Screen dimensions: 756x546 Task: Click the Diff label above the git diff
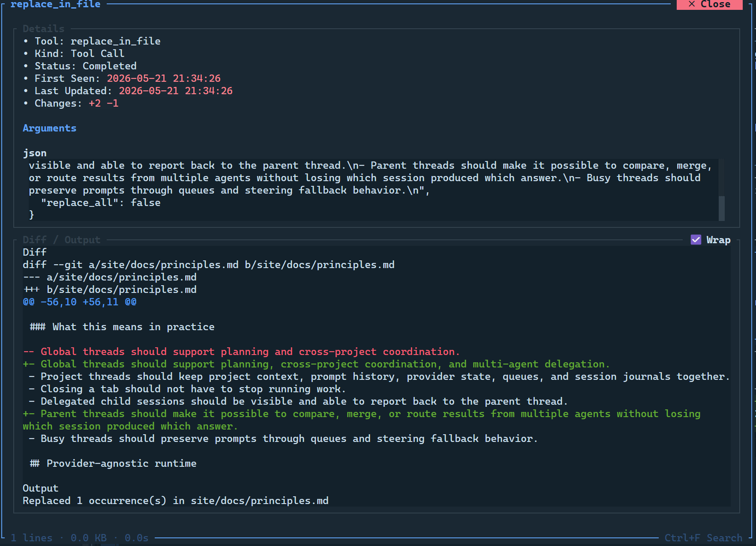[x=35, y=252]
